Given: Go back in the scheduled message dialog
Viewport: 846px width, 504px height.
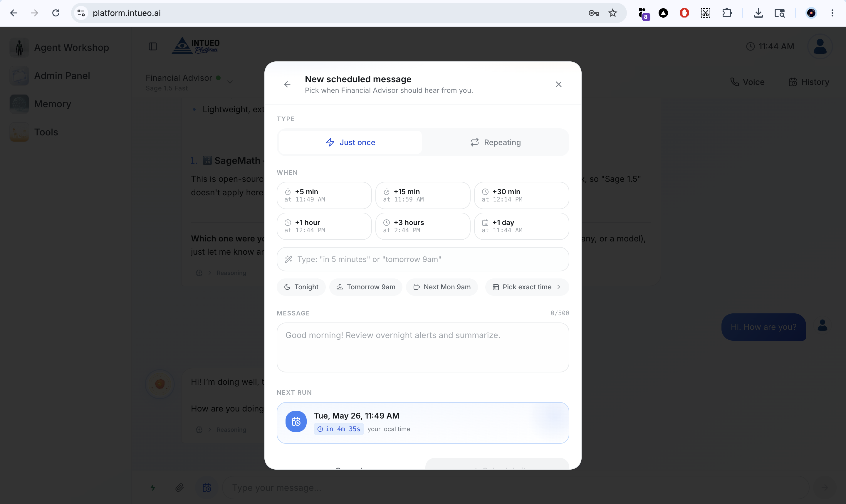Looking at the screenshot, I should (x=287, y=84).
